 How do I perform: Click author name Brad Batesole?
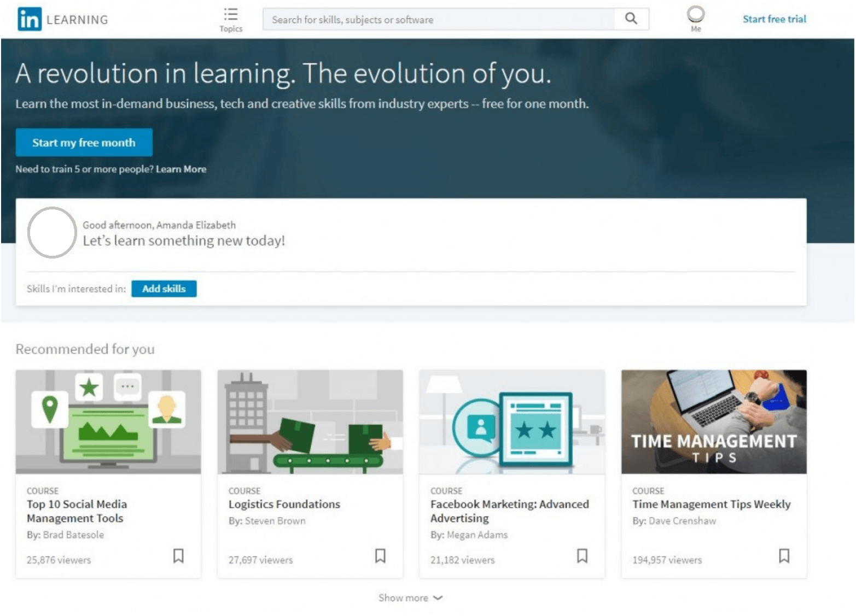tap(73, 535)
